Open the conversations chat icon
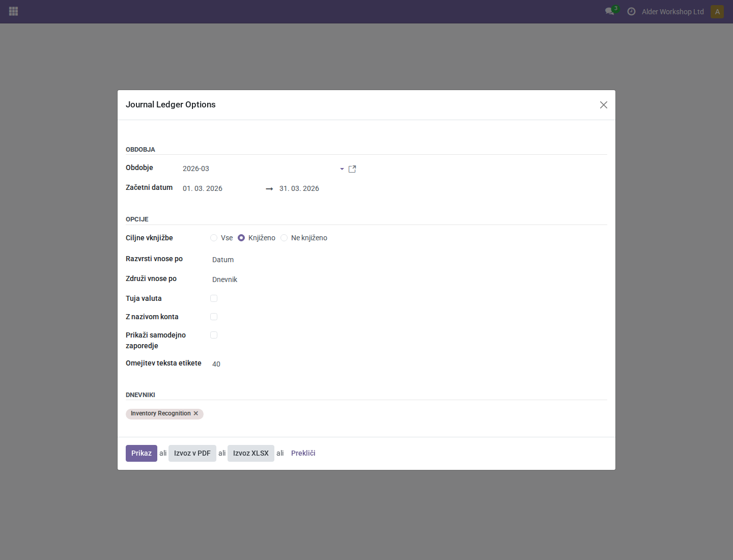This screenshot has height=560, width=733. click(609, 11)
